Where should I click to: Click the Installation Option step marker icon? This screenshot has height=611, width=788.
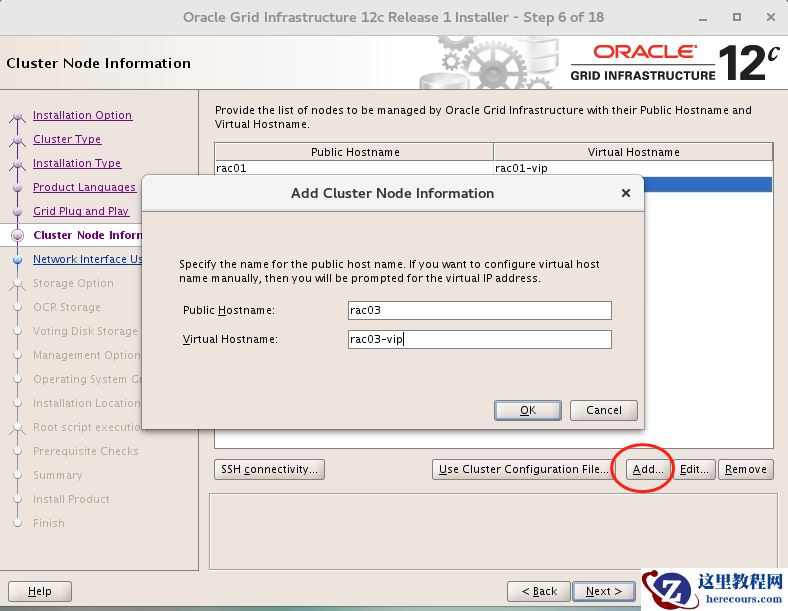[x=18, y=117]
